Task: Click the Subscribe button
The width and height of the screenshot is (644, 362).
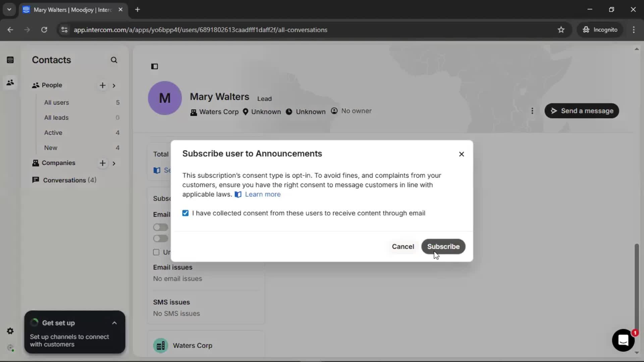Action: (x=443, y=247)
